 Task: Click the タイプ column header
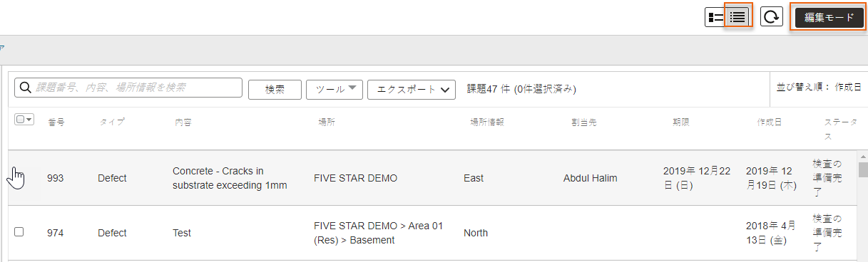(x=112, y=122)
